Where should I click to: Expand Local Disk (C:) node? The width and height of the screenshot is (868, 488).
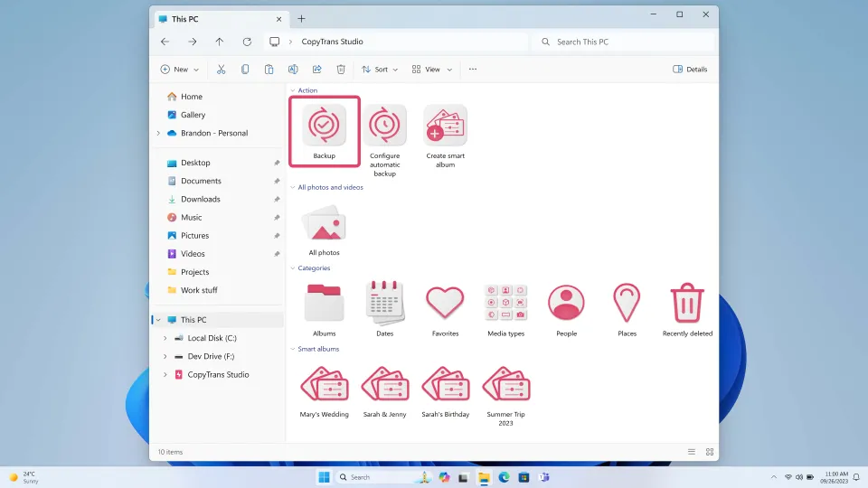coord(165,338)
